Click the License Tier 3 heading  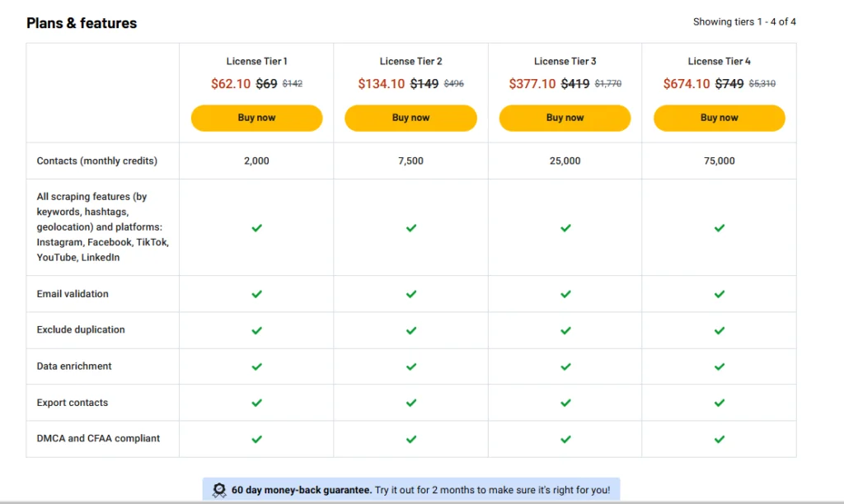tap(565, 61)
